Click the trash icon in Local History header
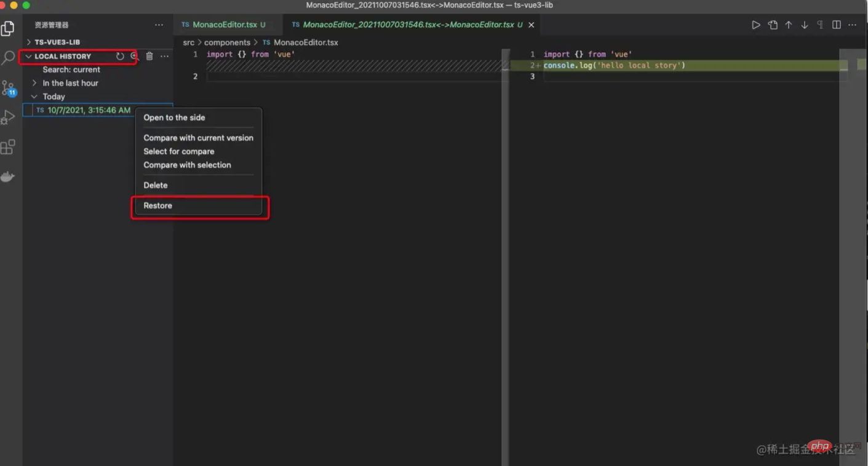 [x=149, y=57]
